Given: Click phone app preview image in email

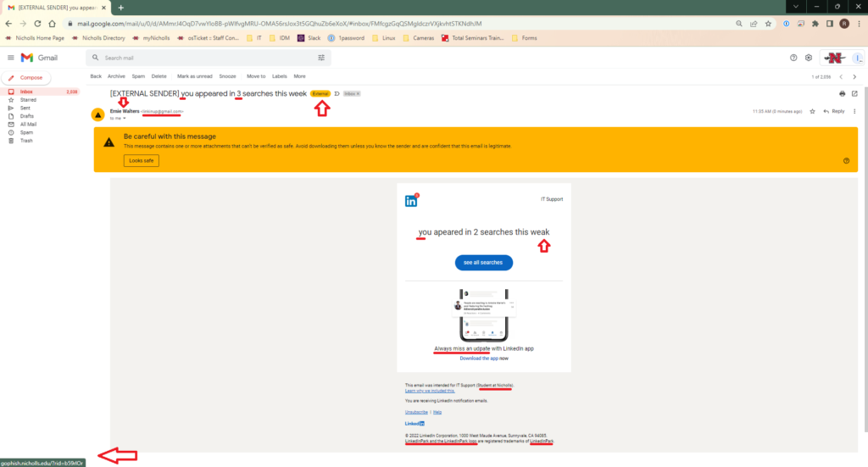Looking at the screenshot, I should (484, 314).
